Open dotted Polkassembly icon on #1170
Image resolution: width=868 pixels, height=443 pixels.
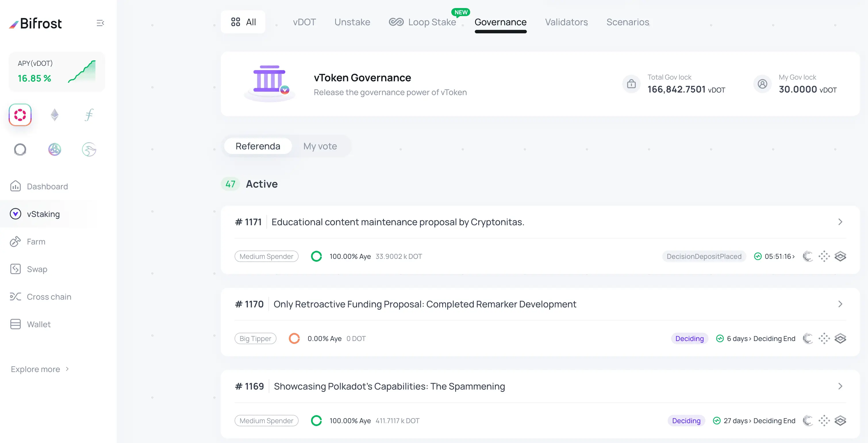coord(824,338)
